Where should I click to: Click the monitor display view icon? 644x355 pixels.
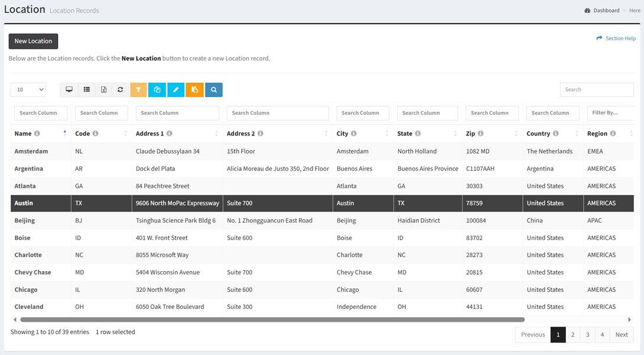point(69,90)
